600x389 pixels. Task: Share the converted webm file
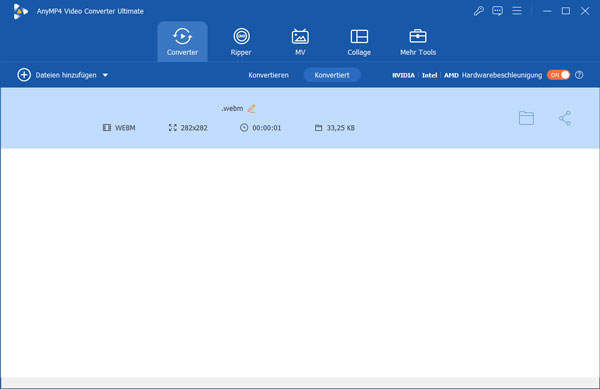click(565, 118)
